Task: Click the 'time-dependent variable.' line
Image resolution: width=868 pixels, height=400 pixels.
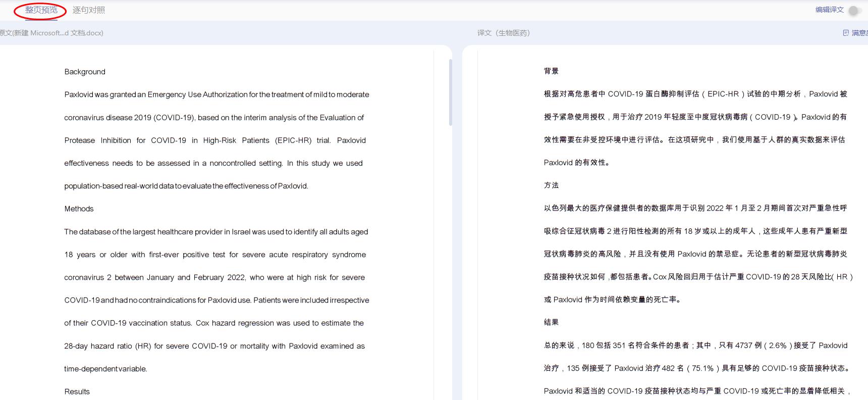Action: (x=105, y=369)
